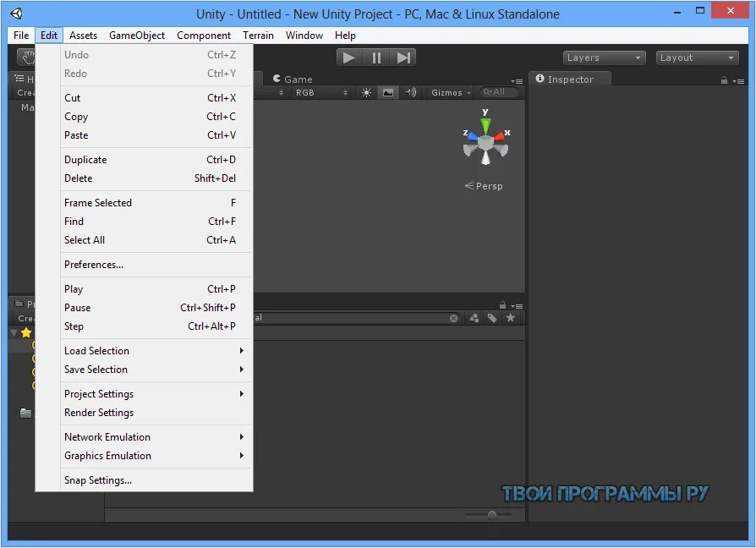Choose Find from Edit menu
Viewport: 756px width, 548px height.
[156, 222]
